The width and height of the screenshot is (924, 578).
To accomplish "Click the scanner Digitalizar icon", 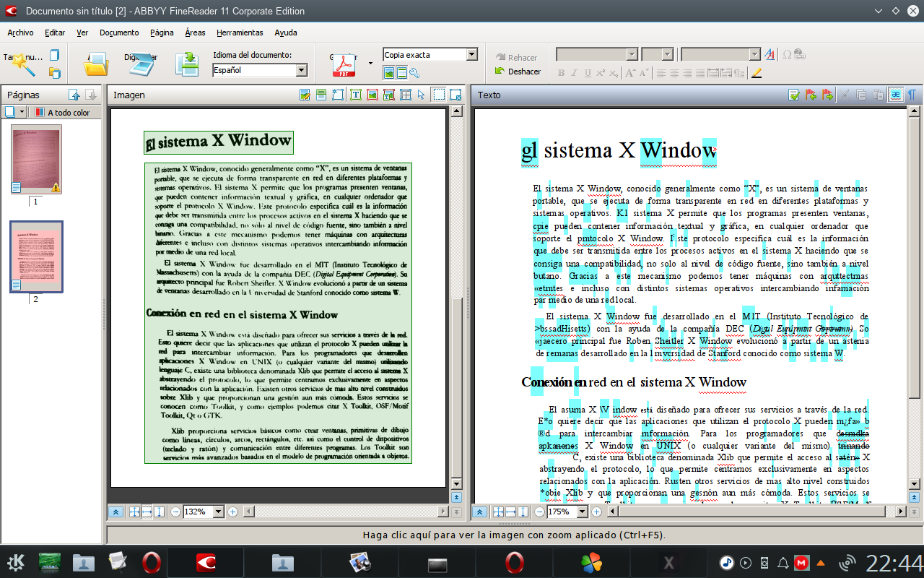I will (141, 64).
